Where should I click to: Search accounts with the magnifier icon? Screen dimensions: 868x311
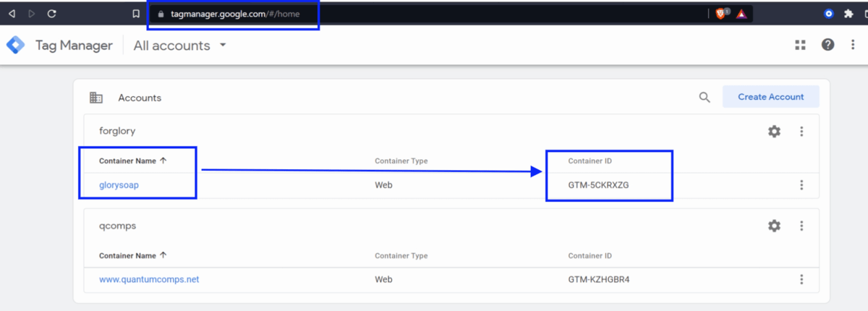705,98
